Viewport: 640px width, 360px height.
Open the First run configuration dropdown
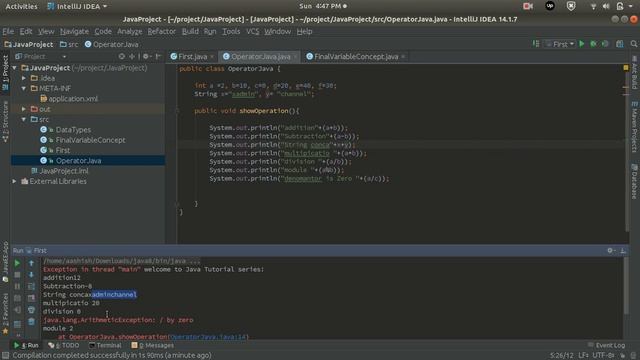[x=560, y=44]
